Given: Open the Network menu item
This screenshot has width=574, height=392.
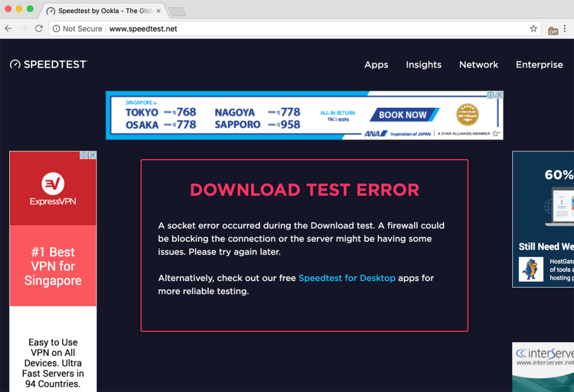Looking at the screenshot, I should point(479,65).
